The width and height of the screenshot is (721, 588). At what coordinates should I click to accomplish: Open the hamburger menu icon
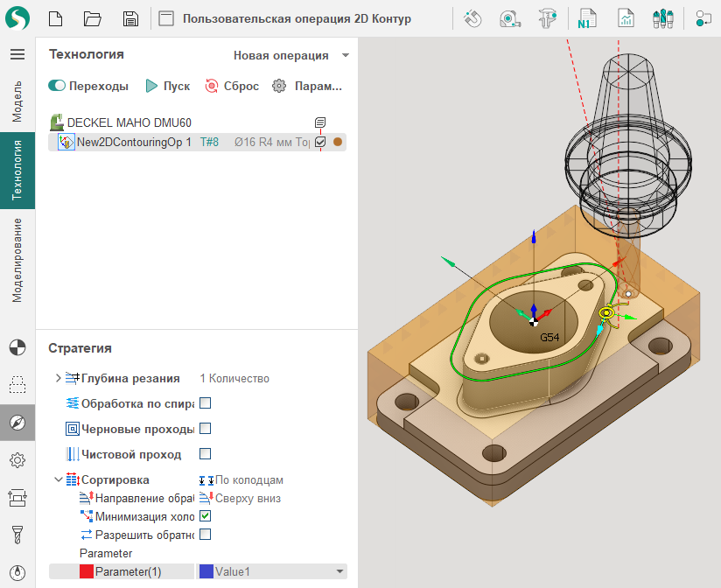coord(17,54)
